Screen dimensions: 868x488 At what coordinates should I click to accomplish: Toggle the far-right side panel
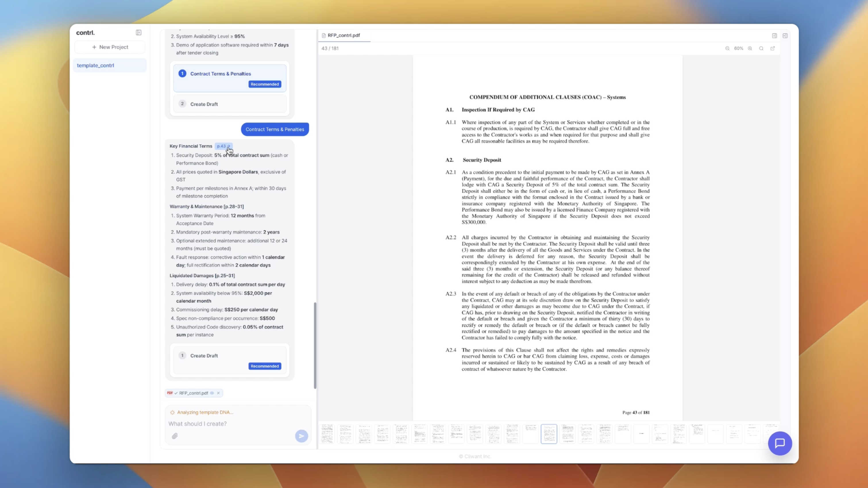pos(785,36)
